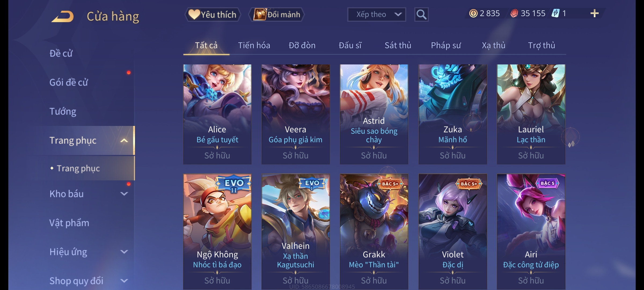644x290 pixels.
Task: Open the Ngộ Không EVO skin card
Action: click(x=217, y=231)
